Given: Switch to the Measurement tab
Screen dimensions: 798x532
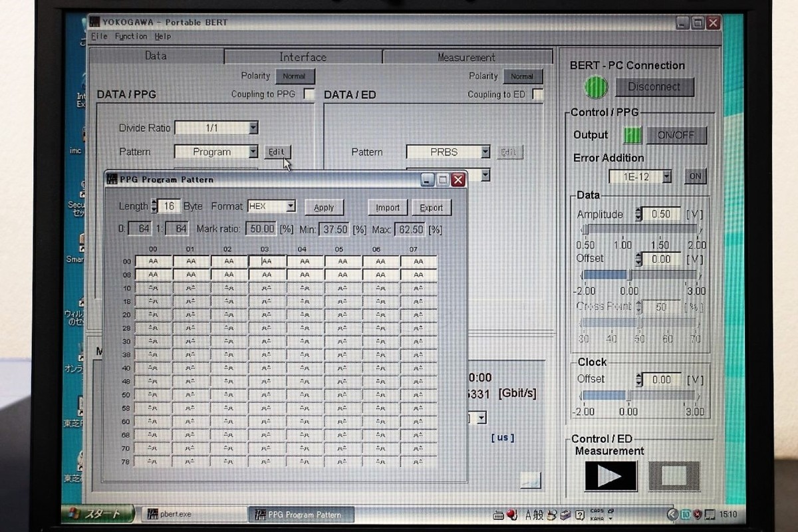Looking at the screenshot, I should 467,57.
